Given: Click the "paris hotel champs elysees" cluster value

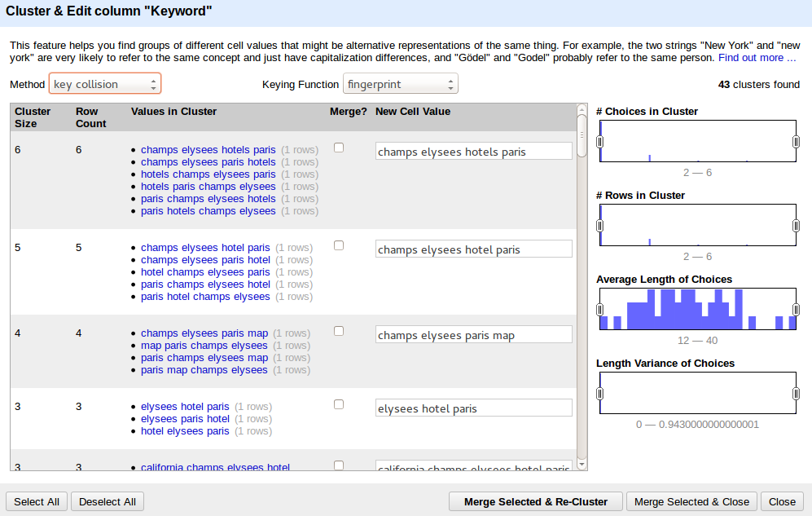Looking at the screenshot, I should coord(205,296).
